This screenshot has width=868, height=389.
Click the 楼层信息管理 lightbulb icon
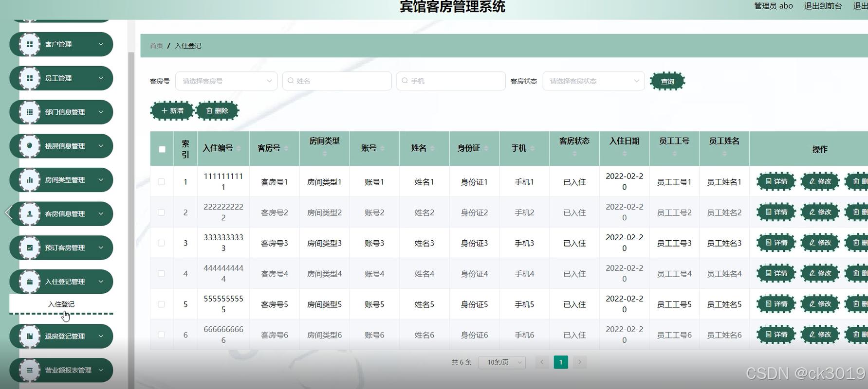click(30, 146)
